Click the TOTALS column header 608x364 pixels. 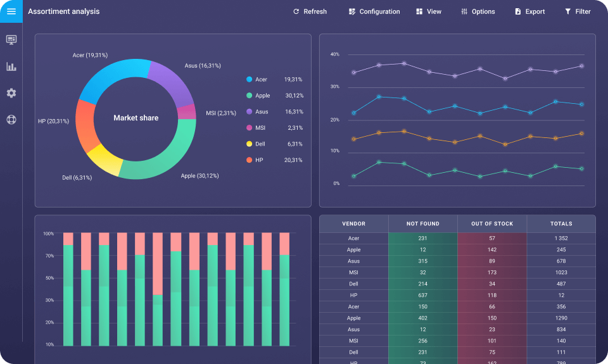(561, 223)
